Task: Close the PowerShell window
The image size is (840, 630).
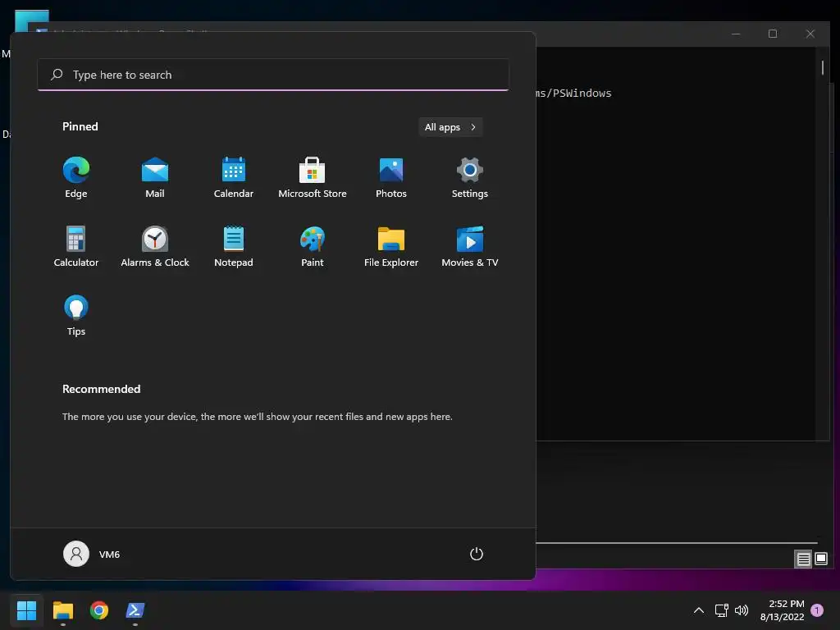Action: tap(810, 34)
